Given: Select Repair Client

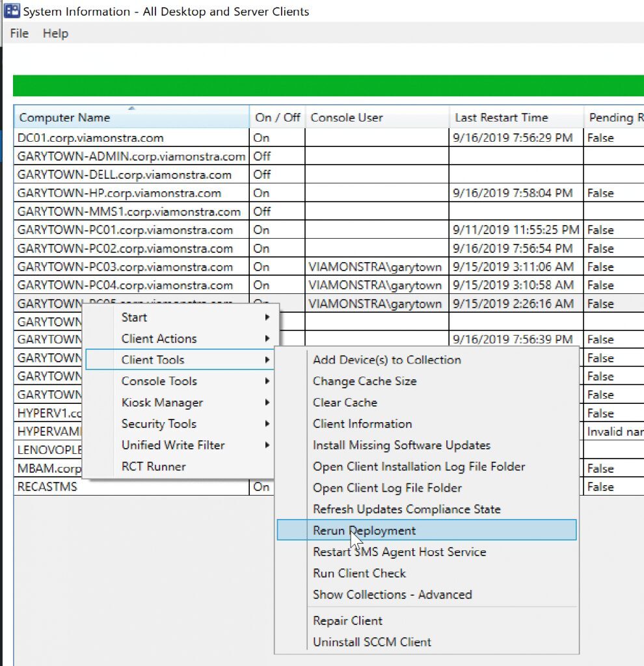Looking at the screenshot, I should click(347, 620).
